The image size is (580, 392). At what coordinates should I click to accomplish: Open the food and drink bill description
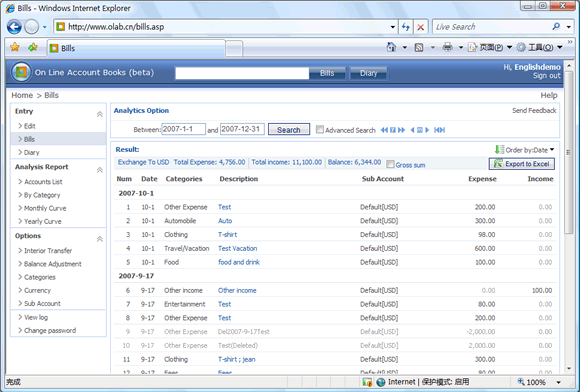239,262
